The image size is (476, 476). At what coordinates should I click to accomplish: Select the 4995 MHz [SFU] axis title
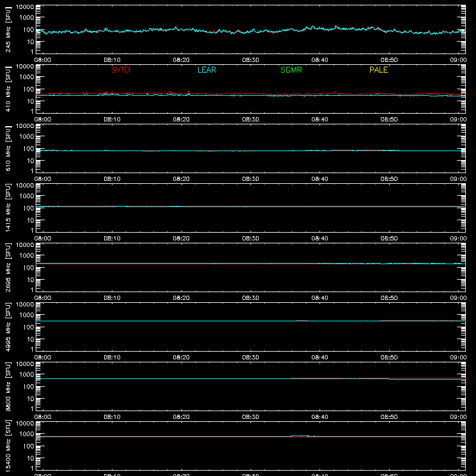pyautogui.click(x=8, y=327)
